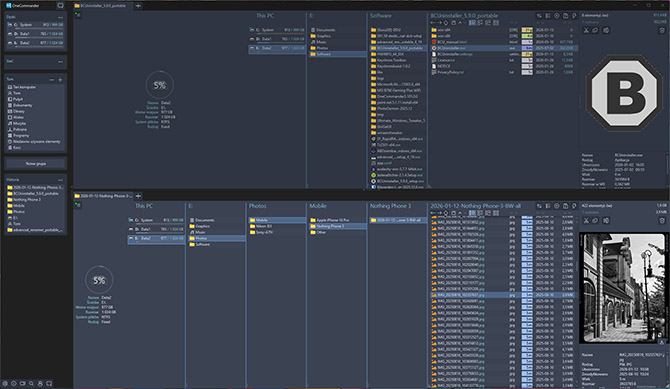This screenshot has height=389, width=670.
Task: Collapse the Sieć network section
Action: point(60,62)
